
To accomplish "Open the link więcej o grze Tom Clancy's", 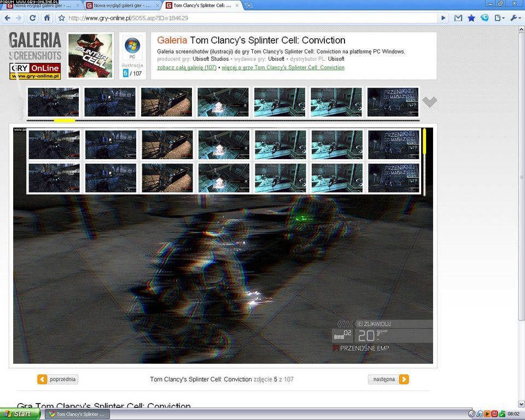I will (283, 68).
